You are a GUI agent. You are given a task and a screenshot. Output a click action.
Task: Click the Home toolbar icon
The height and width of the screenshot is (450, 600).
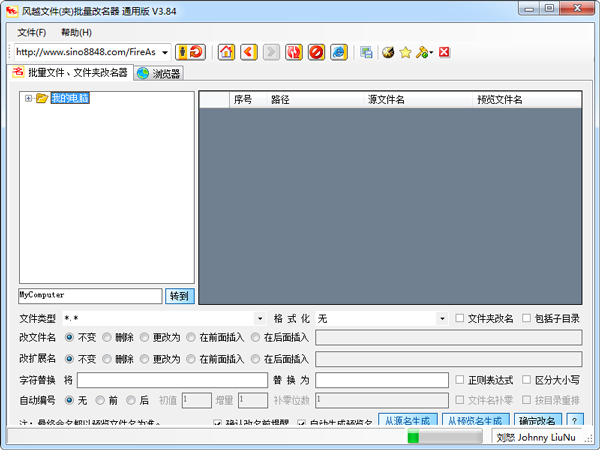click(226, 52)
